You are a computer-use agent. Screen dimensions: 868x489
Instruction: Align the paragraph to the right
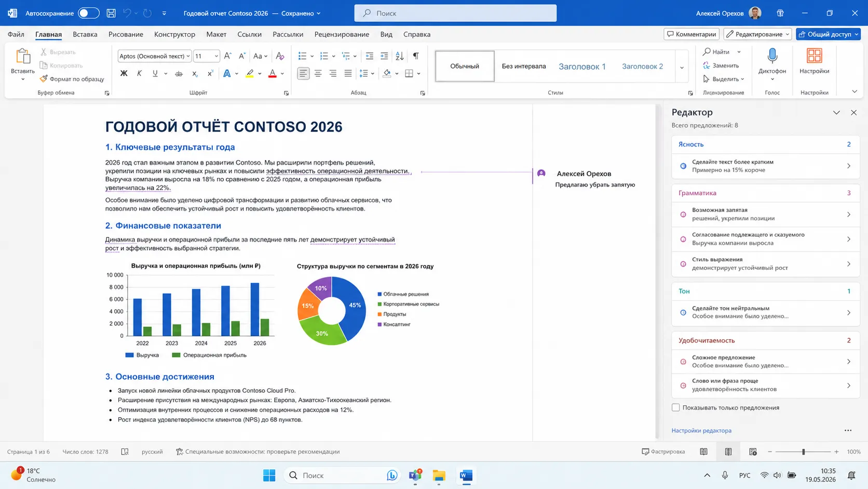tap(333, 74)
